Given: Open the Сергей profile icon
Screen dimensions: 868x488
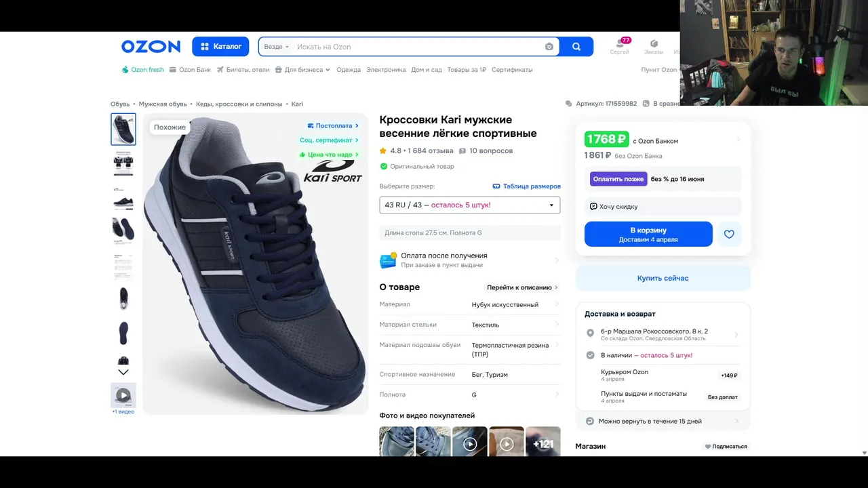Looking at the screenshot, I should pos(619,46).
